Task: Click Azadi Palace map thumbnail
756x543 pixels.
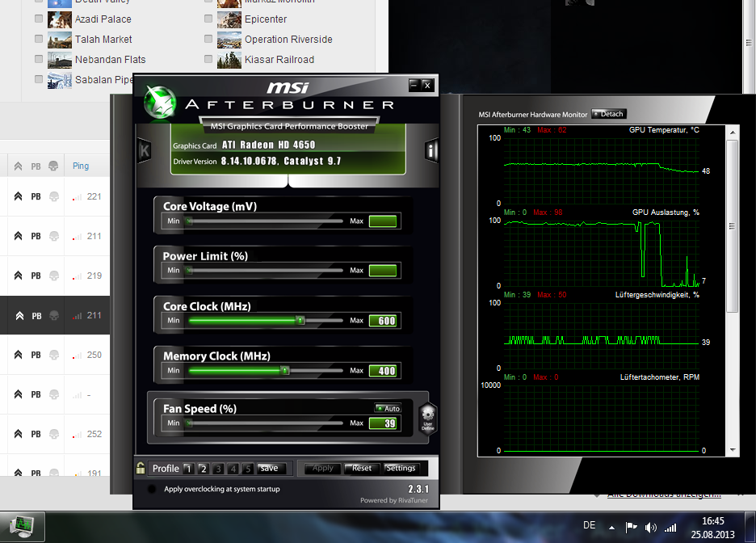Action: [x=60, y=19]
